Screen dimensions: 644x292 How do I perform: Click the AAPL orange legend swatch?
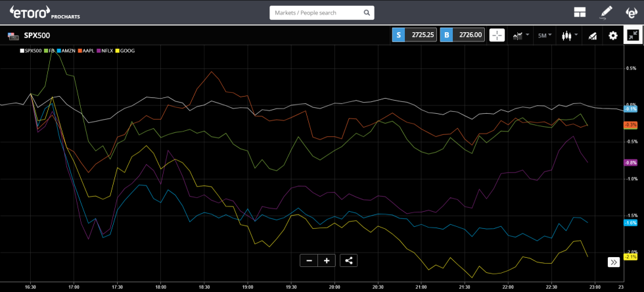point(80,51)
